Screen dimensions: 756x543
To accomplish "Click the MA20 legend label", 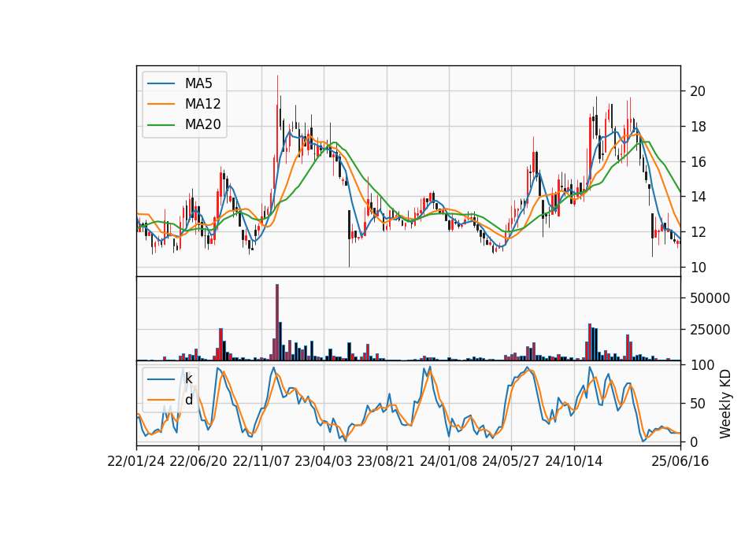I will 202,125.
